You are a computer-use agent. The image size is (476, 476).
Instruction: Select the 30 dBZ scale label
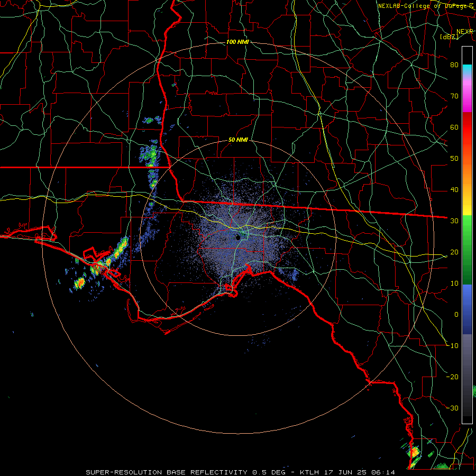point(454,221)
